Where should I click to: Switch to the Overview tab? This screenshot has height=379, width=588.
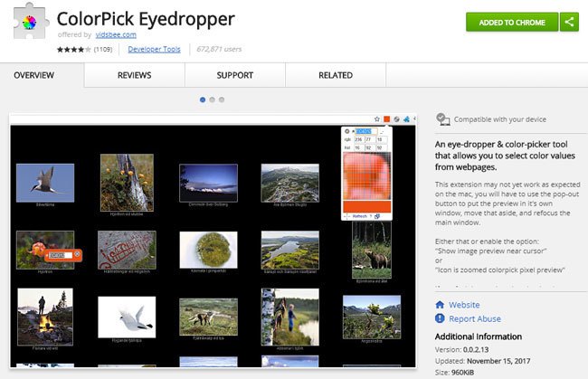click(34, 75)
